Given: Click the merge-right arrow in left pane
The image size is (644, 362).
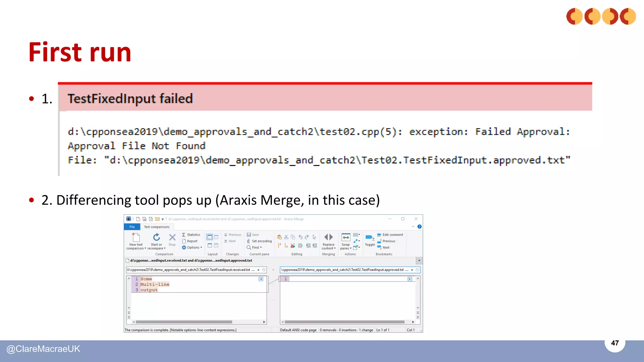Looking at the screenshot, I should (x=261, y=279).
